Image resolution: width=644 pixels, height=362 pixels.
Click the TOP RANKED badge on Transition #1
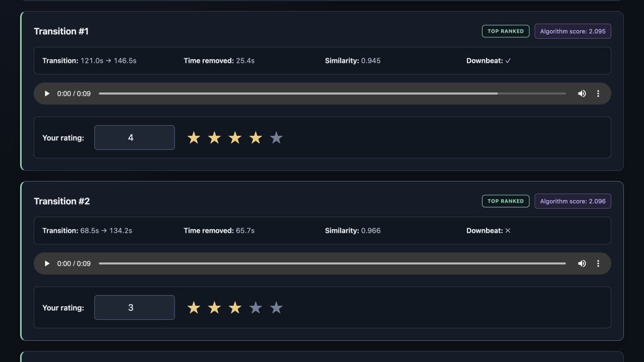point(506,31)
